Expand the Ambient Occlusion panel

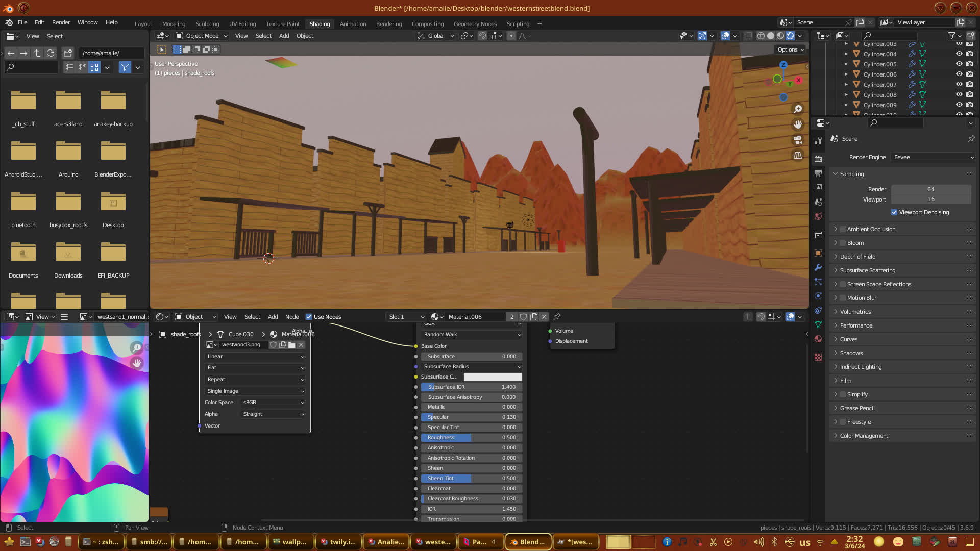[871, 229]
